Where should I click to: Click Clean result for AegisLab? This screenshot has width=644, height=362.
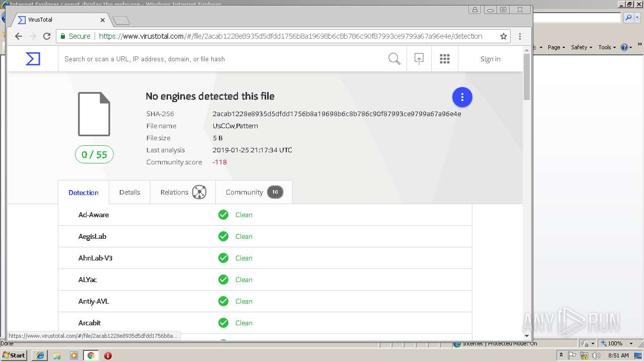coord(244,236)
